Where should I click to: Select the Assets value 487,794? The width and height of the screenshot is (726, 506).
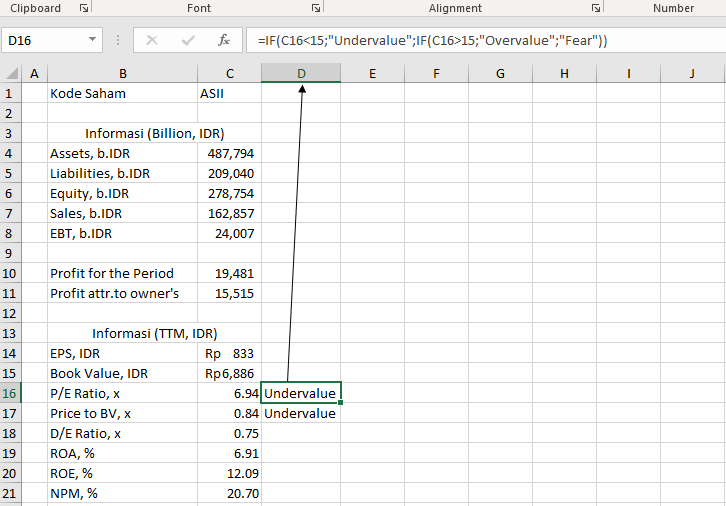pyautogui.click(x=229, y=153)
